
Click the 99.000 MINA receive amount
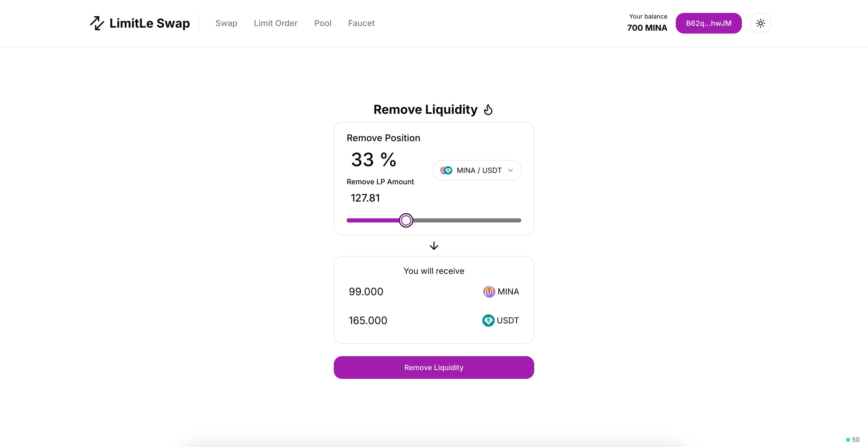click(366, 291)
